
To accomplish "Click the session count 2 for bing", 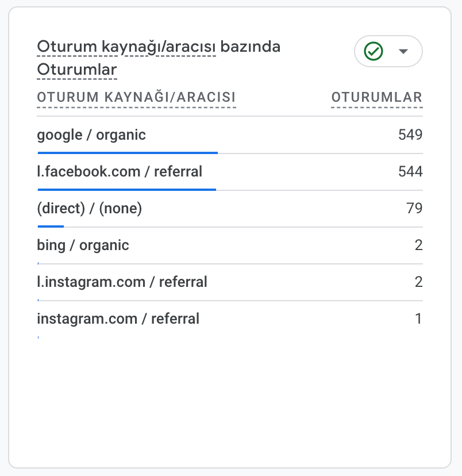I will click(x=419, y=245).
